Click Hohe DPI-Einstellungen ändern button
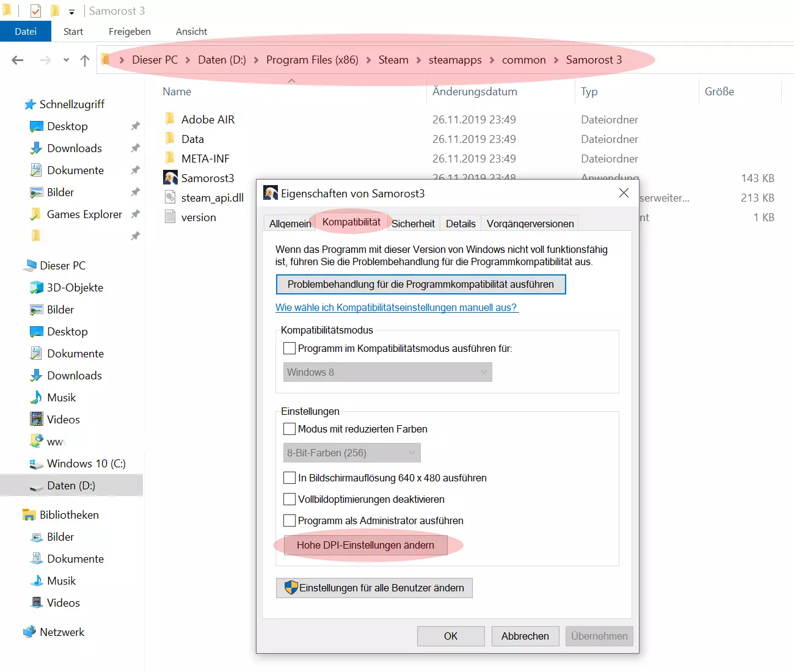This screenshot has height=672, width=794. coord(365,546)
